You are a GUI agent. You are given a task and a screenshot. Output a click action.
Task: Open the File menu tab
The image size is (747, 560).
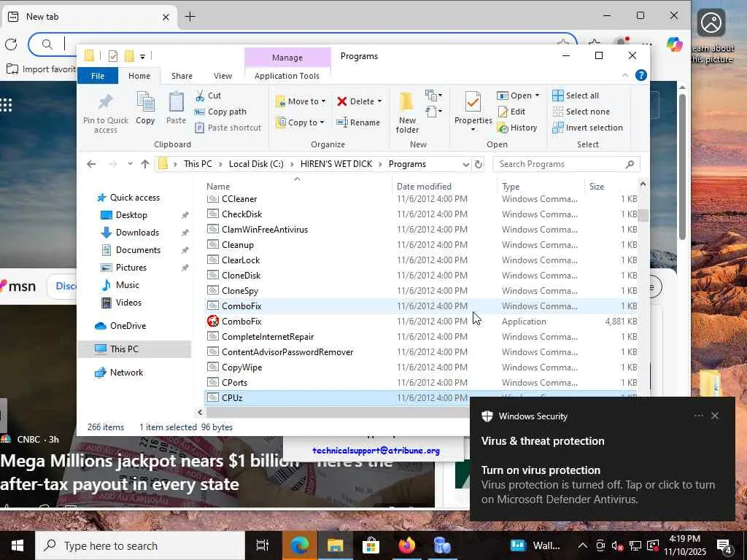click(x=98, y=76)
